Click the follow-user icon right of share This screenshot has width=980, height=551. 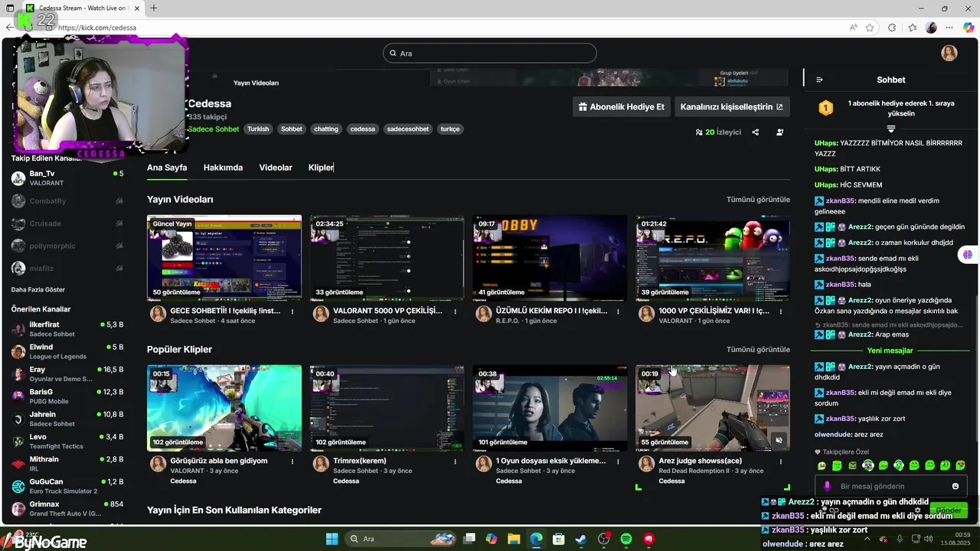click(780, 132)
